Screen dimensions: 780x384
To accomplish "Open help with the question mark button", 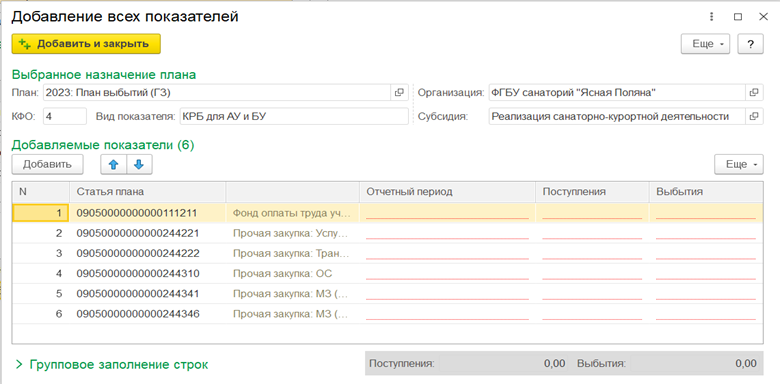I will click(x=750, y=44).
